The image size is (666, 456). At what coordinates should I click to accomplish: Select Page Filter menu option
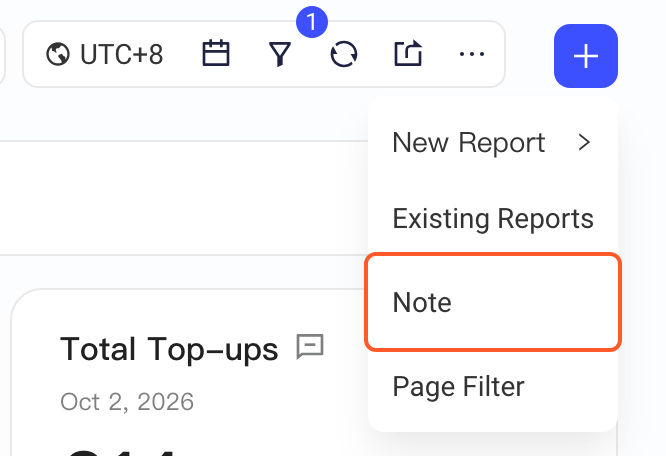493,386
